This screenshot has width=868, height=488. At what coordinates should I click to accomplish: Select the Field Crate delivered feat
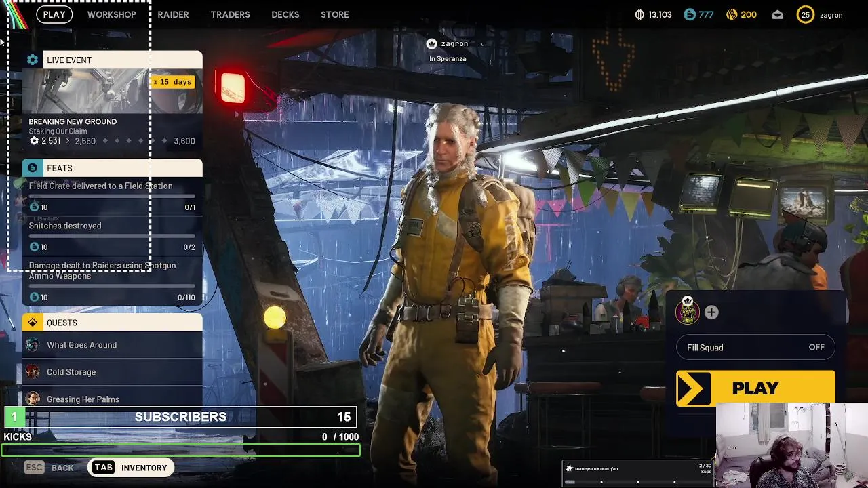coord(112,196)
